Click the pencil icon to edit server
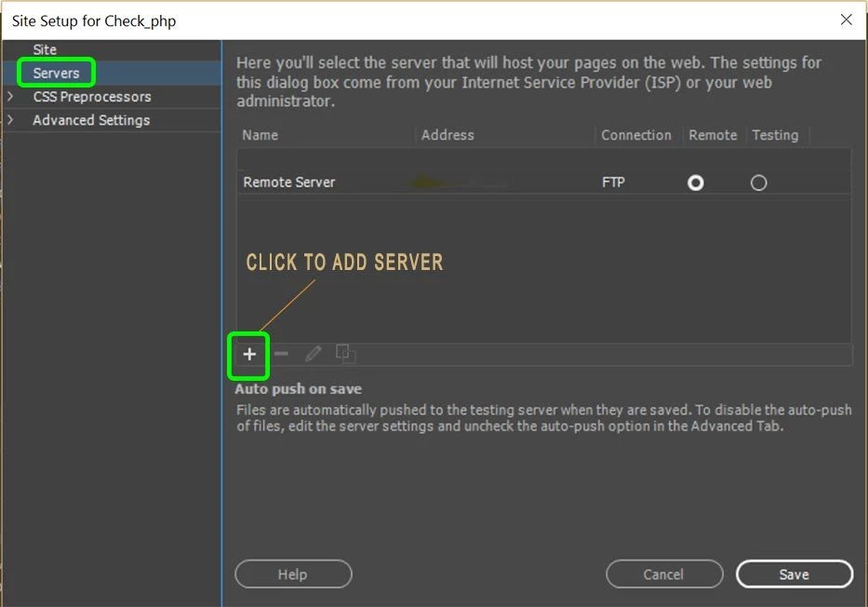Image resolution: width=868 pixels, height=607 pixels. click(314, 354)
